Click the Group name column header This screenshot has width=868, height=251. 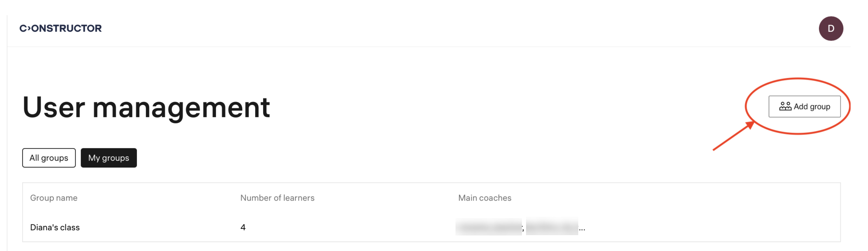coord(53,198)
